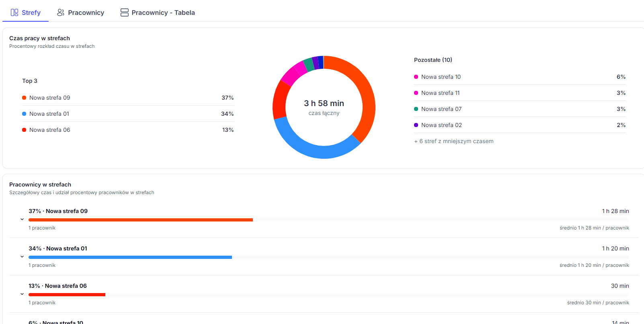Click the table rows icon for Pracownicy - Tabela
The width and height of the screenshot is (644, 324).
[125, 12]
